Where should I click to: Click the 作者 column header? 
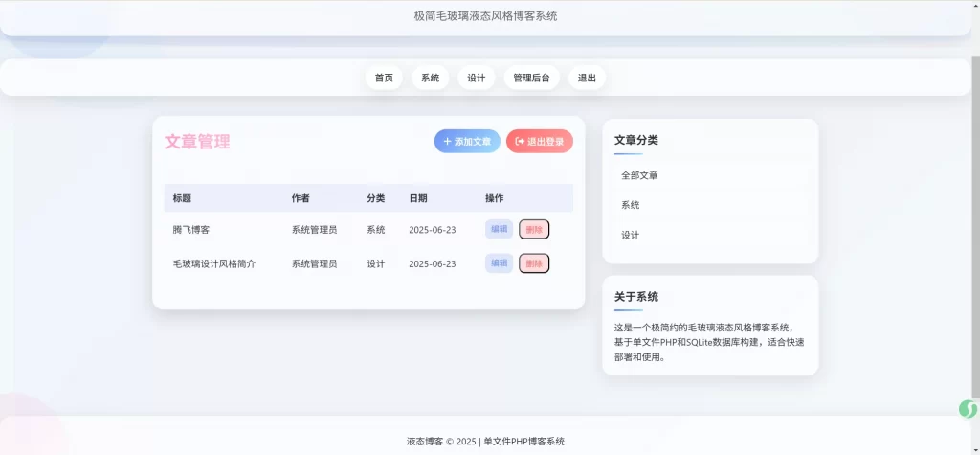(301, 198)
